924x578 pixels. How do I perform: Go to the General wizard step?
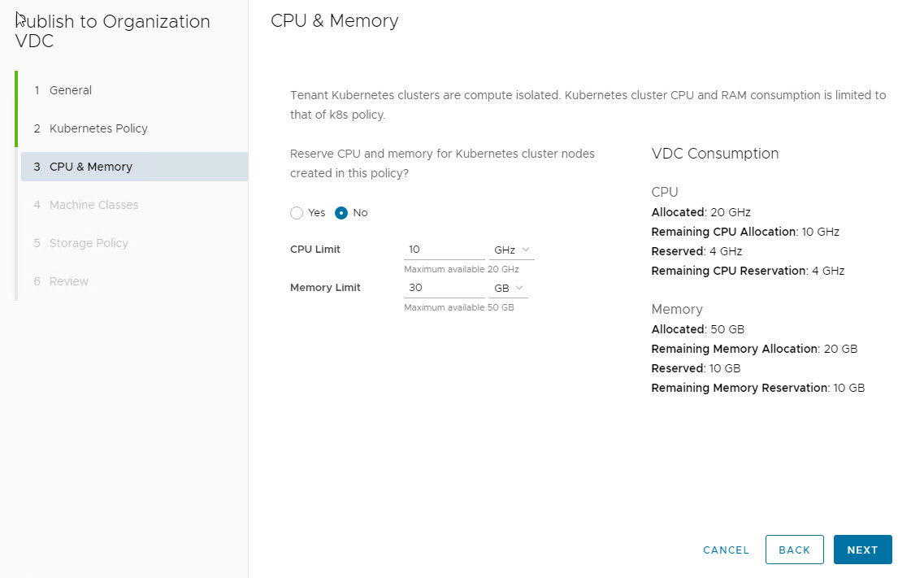coord(71,90)
